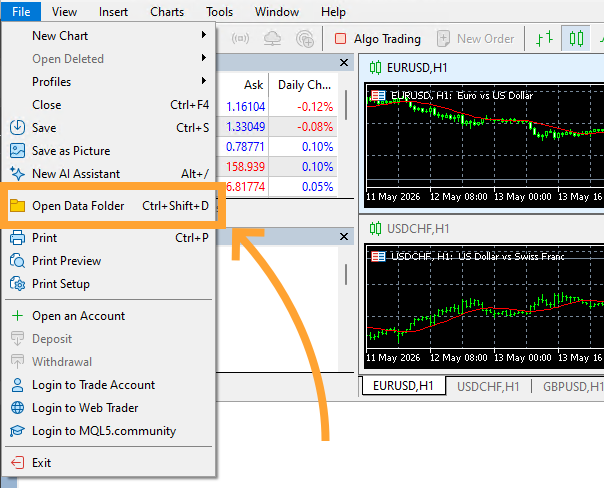Click the Ask column header
604x488 pixels.
pyautogui.click(x=253, y=85)
